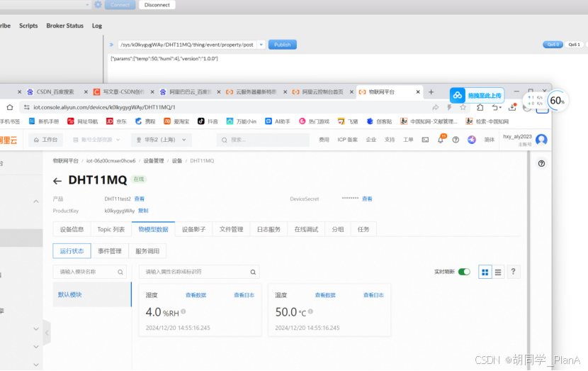This screenshot has width=588, height=371.
Task: Click the MQTT publish topic field
Action: point(188,45)
